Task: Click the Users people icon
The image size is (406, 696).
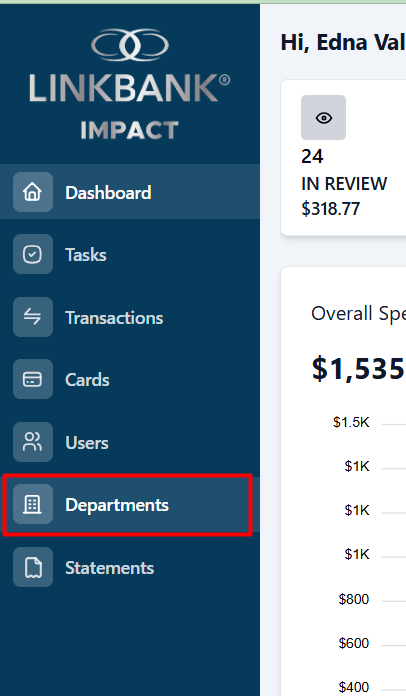Action: pos(33,442)
